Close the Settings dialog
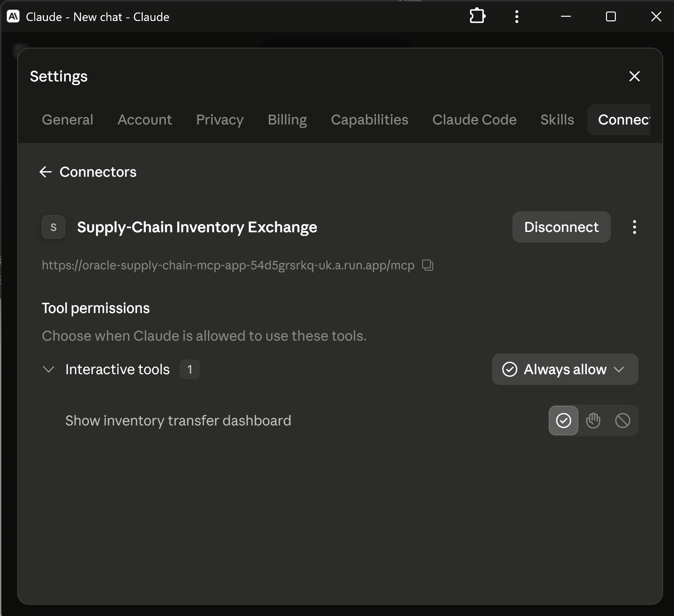Image resolution: width=674 pixels, height=616 pixels. [x=634, y=76]
